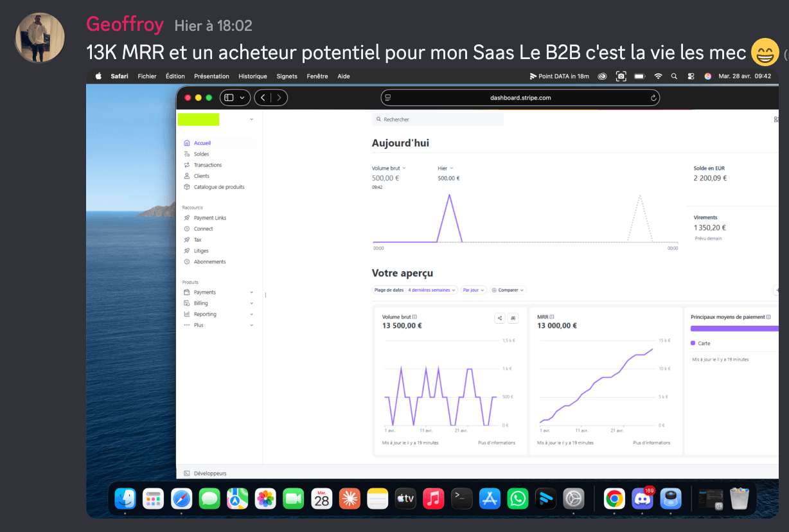
Task: Open Apple TV in the Dock
Action: click(405, 498)
